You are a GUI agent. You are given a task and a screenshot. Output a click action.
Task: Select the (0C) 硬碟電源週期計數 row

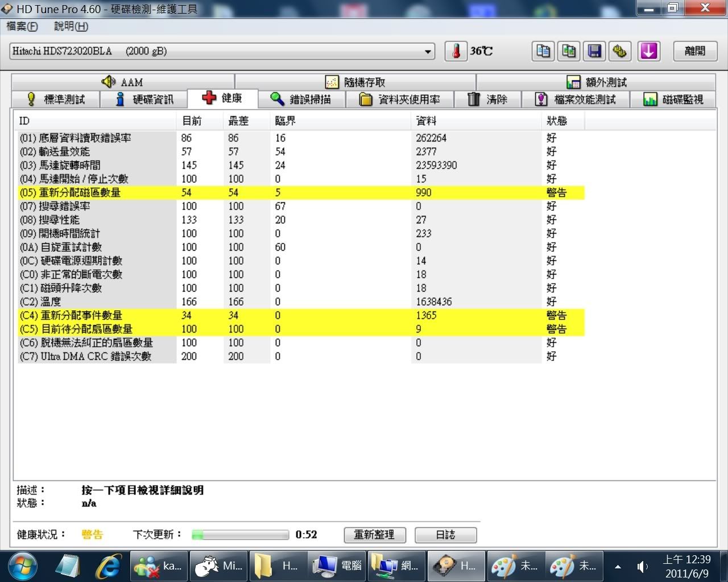pyautogui.click(x=300, y=261)
